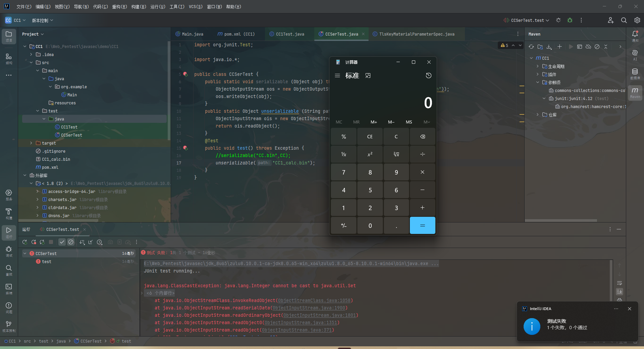Add Maven project with plus icon
This screenshot has height=349, width=644.
pos(559,47)
